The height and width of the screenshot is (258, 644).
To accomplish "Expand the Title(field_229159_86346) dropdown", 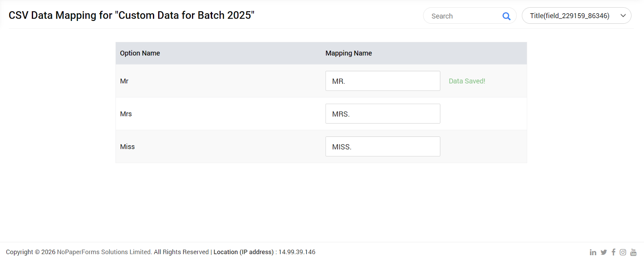I will click(576, 16).
